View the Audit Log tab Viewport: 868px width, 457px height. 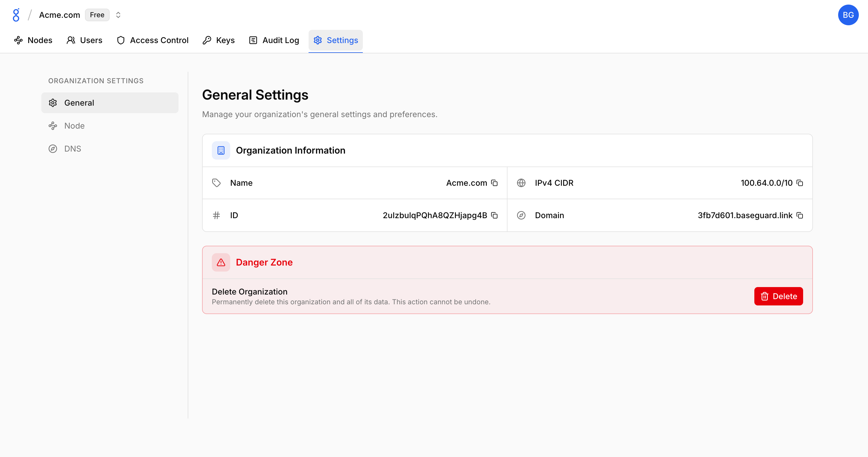coord(274,40)
